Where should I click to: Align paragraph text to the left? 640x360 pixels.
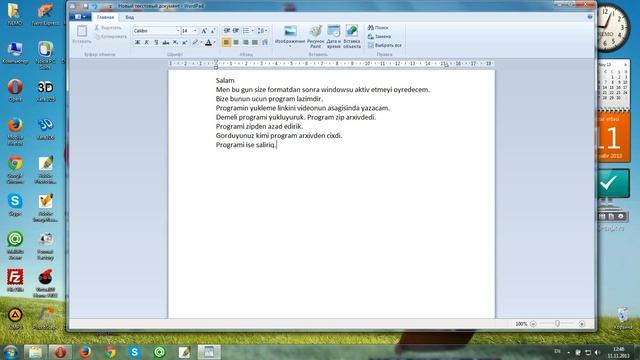click(226, 42)
